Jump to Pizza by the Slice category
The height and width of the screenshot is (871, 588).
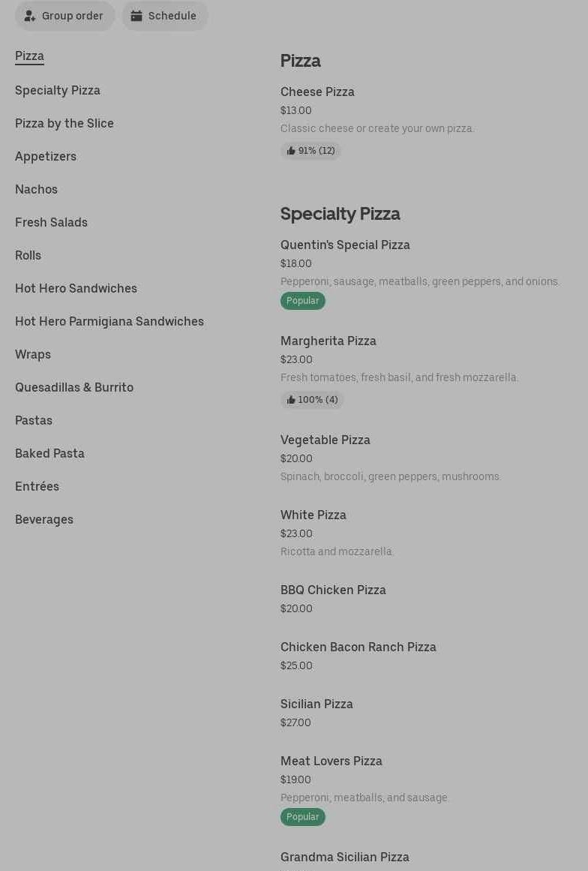coord(64,123)
